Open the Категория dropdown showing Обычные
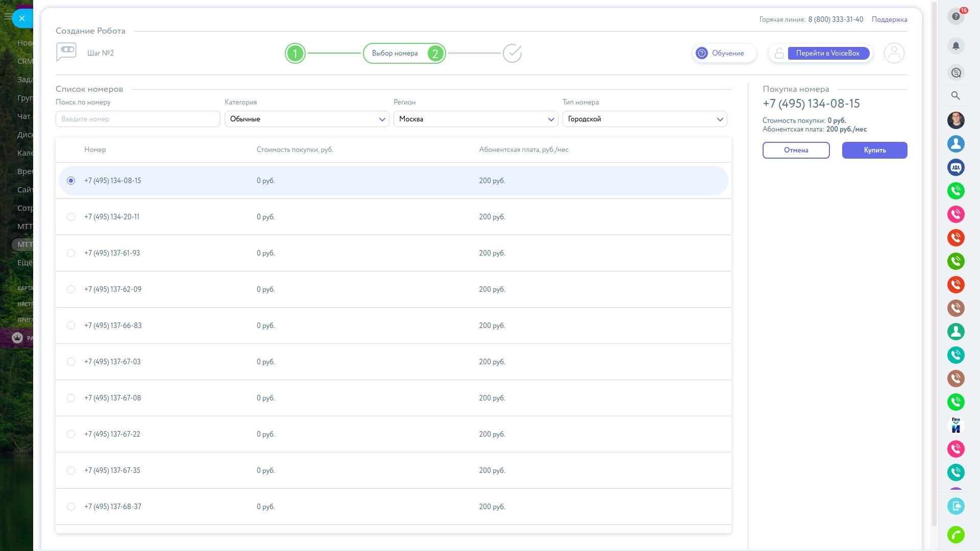Viewport: 980px width, 551px height. (306, 119)
